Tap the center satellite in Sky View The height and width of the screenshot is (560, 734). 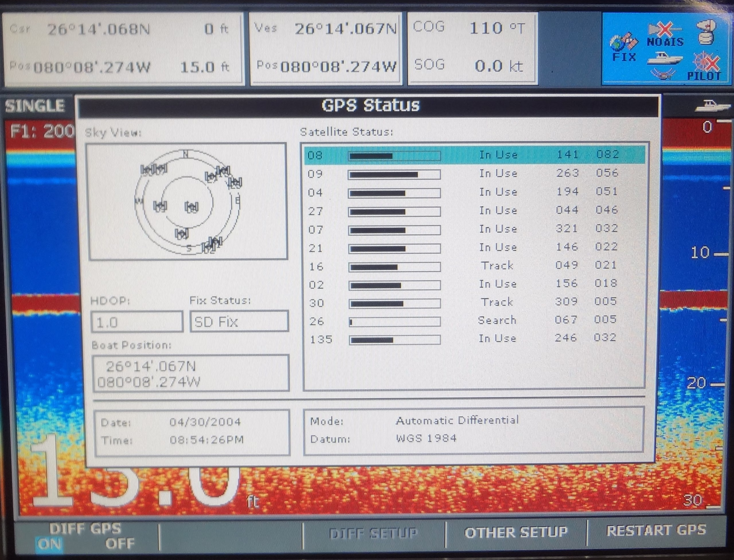click(192, 207)
